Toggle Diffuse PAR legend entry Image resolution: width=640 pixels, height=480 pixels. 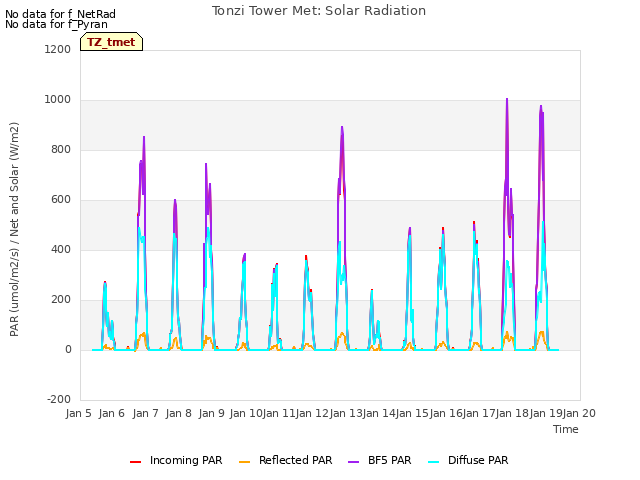pos(468,460)
